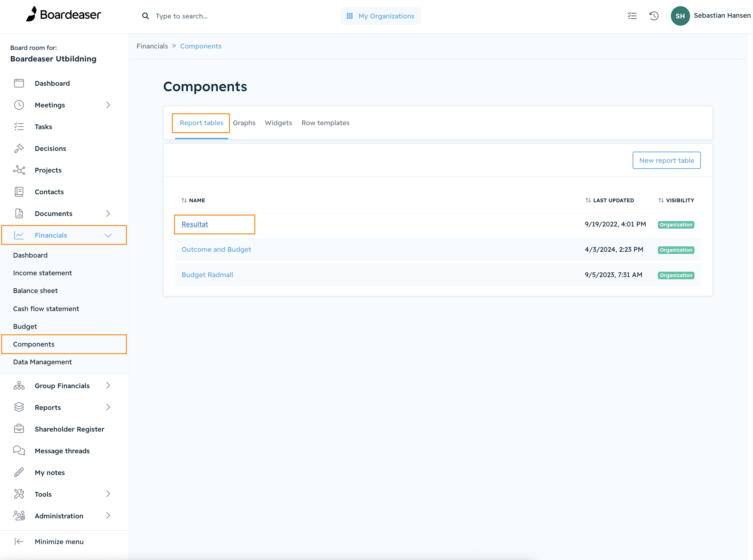Click the 9/19/2022, 4:01 PM date cell
Viewport: 753px width, 560px height.
(615, 224)
